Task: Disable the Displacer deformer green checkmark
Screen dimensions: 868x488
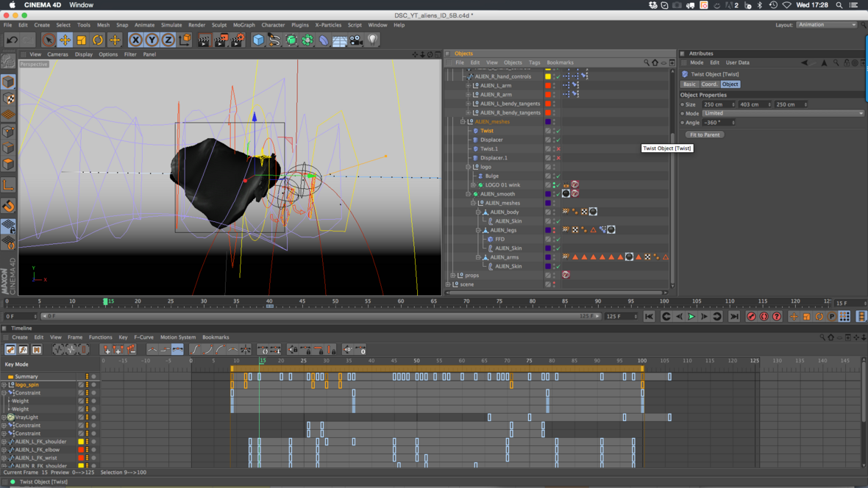Action: click(558, 140)
